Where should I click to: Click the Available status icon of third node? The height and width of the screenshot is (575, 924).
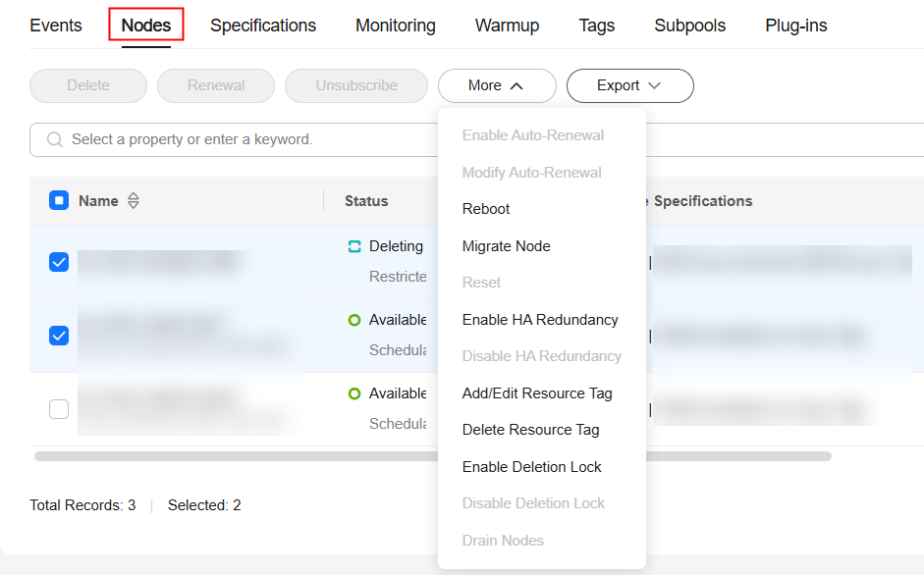tap(354, 393)
